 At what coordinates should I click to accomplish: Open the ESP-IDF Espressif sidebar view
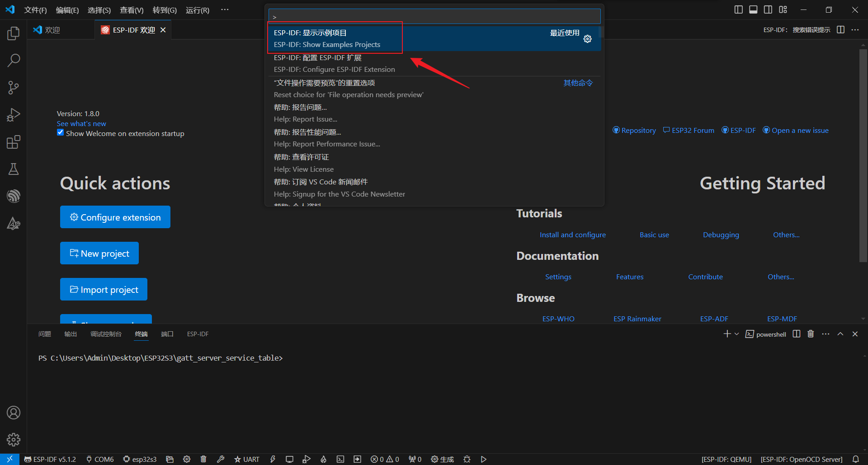tap(14, 196)
